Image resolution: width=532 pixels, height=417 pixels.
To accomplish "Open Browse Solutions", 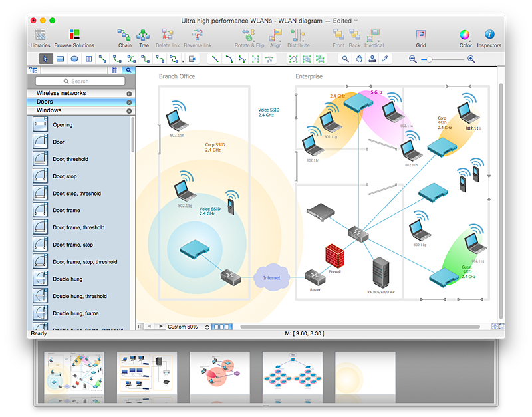I will [x=74, y=38].
